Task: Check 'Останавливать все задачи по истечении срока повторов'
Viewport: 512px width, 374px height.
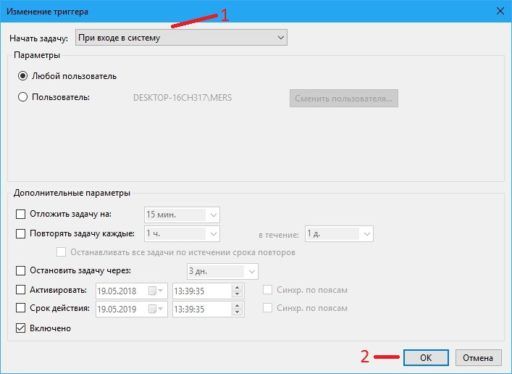Action: [x=61, y=252]
